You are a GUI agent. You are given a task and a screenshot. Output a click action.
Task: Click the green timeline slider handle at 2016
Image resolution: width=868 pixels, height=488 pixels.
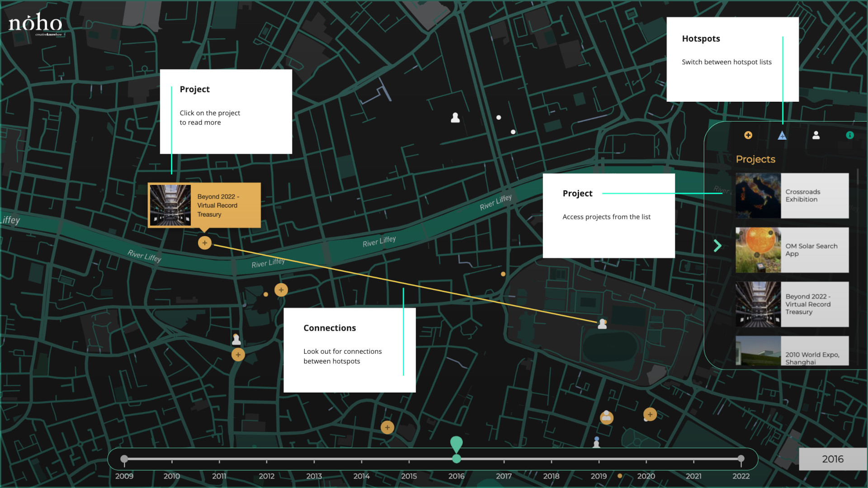[457, 459]
